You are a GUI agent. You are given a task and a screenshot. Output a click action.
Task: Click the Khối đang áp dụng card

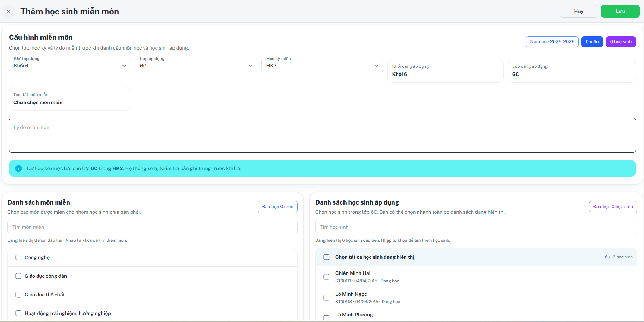click(445, 71)
